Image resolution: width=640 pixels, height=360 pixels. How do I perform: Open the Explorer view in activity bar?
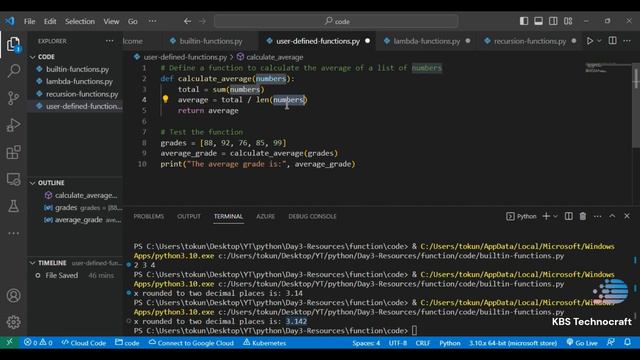click(13, 44)
